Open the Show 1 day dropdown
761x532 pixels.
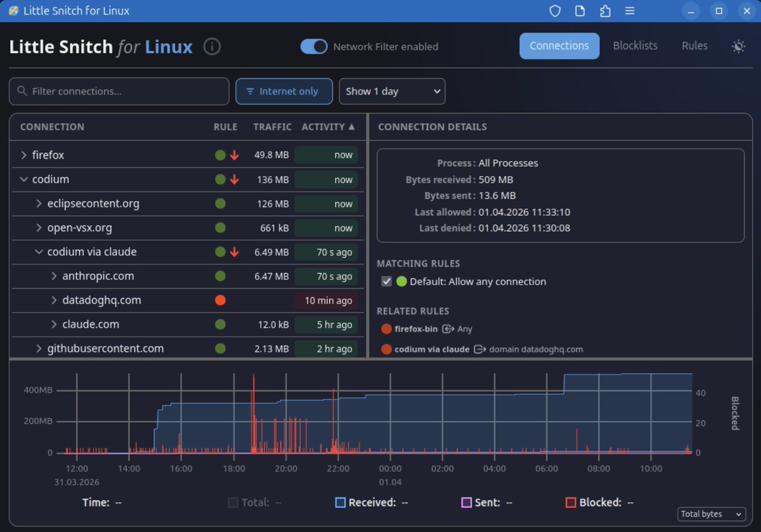392,91
